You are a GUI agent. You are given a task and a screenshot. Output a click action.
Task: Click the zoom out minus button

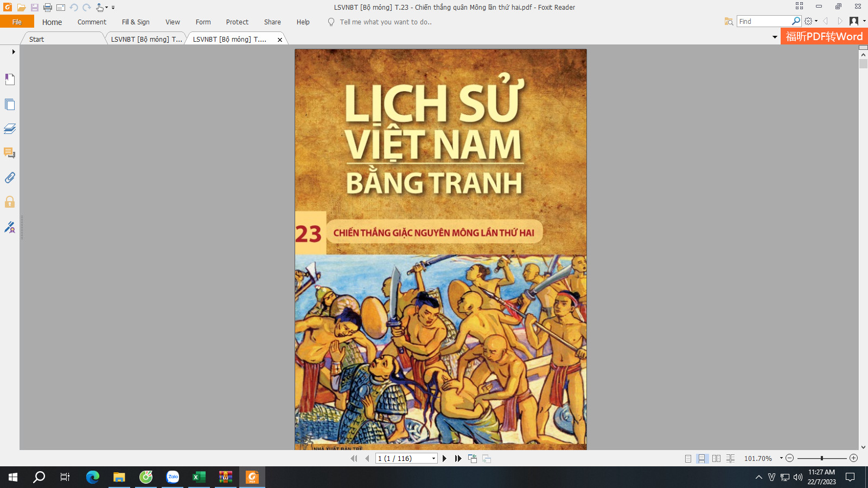pyautogui.click(x=790, y=458)
